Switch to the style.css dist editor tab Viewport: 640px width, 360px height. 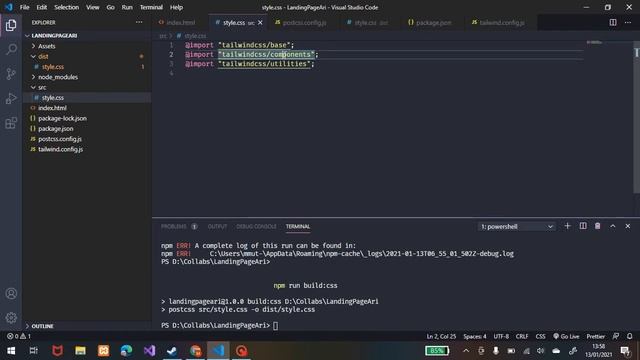click(370, 23)
